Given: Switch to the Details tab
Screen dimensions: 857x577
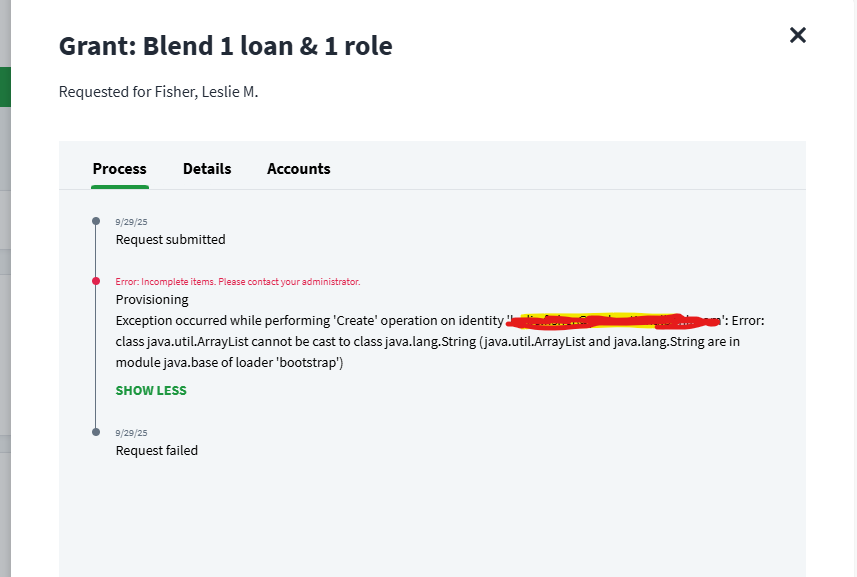Looking at the screenshot, I should click(207, 169).
